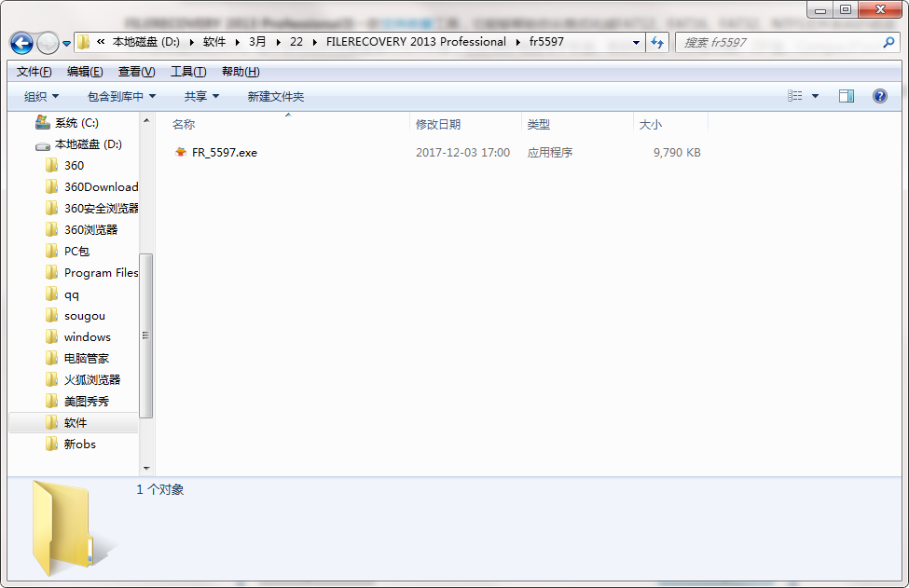
Task: Click the navigation pane scrollbar thumb
Action: 146,336
